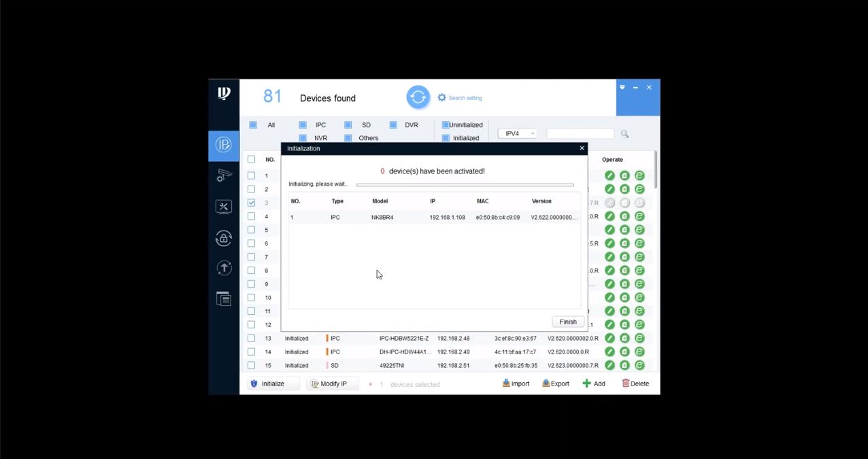This screenshot has width=868, height=459.
Task: Toggle the Initialized filter checkbox
Action: (x=446, y=138)
